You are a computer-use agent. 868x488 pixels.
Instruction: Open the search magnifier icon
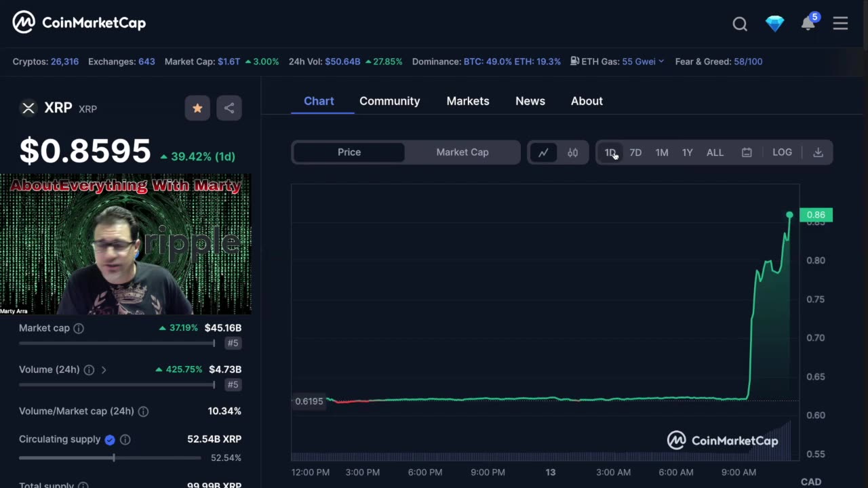click(740, 24)
